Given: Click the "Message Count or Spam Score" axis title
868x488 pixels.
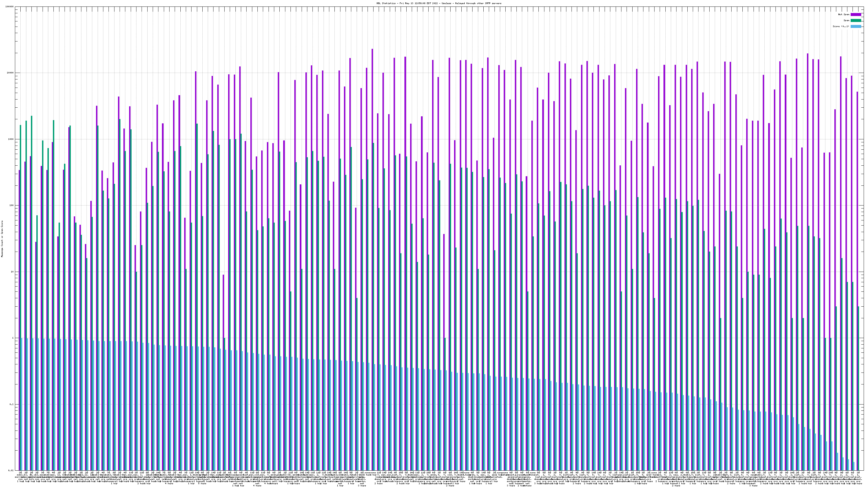Looking at the screenshot, I should pyautogui.click(x=2, y=239).
